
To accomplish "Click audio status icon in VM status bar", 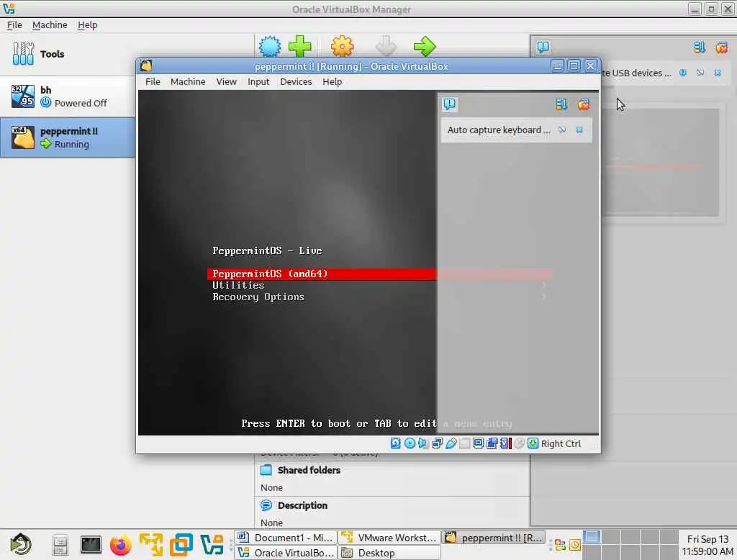I will (423, 443).
